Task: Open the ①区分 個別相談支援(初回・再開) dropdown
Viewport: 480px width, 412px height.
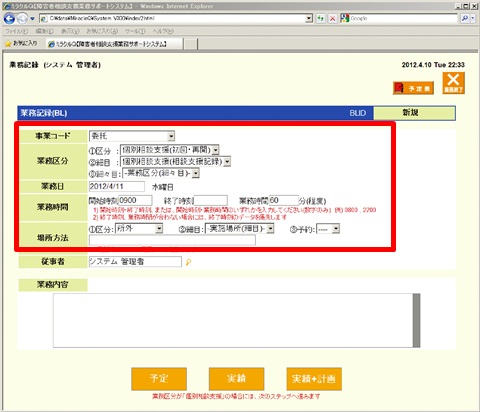Action: tap(170, 150)
